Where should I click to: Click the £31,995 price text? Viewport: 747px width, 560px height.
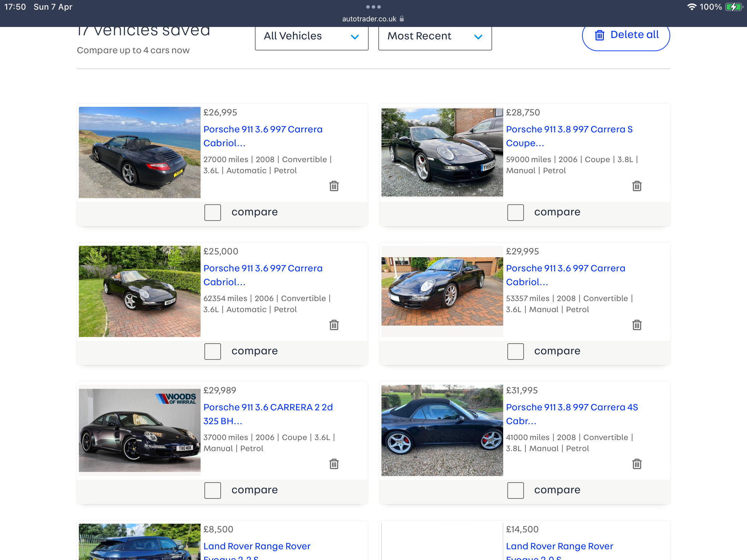pos(522,390)
